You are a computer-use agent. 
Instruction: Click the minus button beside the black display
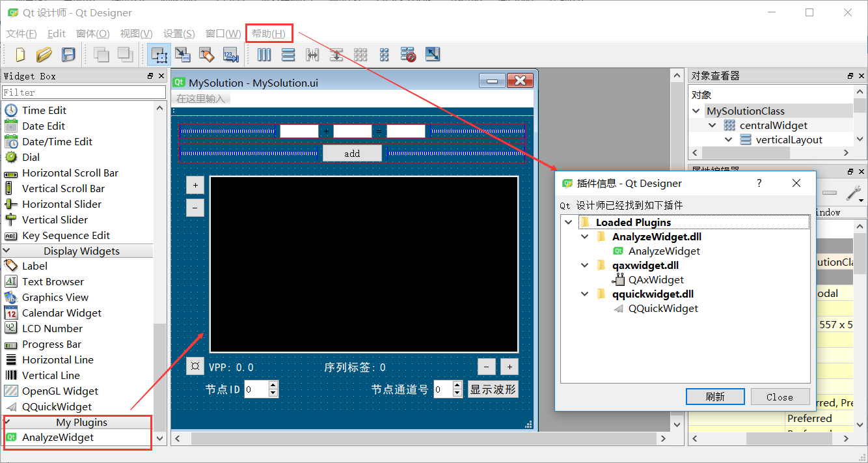coord(195,208)
